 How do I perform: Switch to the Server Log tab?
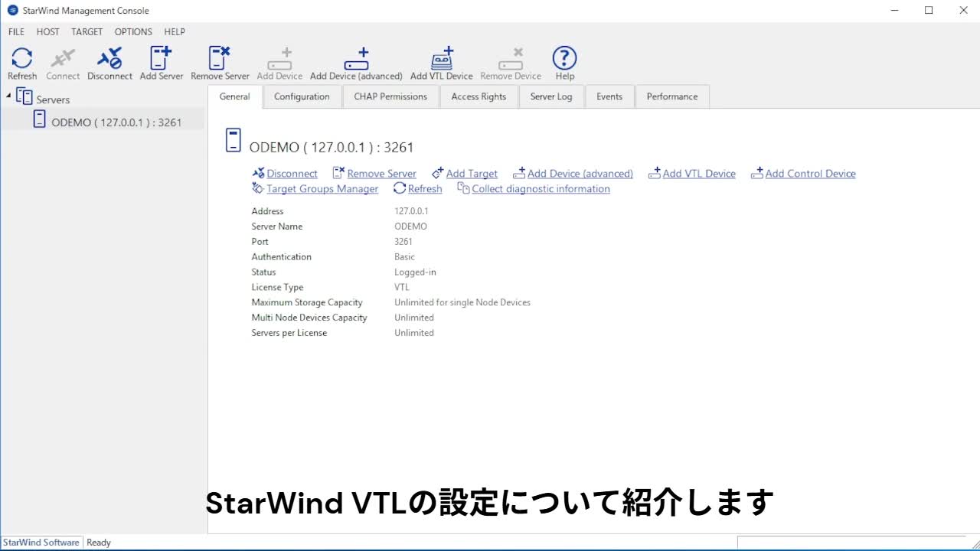pyautogui.click(x=551, y=96)
